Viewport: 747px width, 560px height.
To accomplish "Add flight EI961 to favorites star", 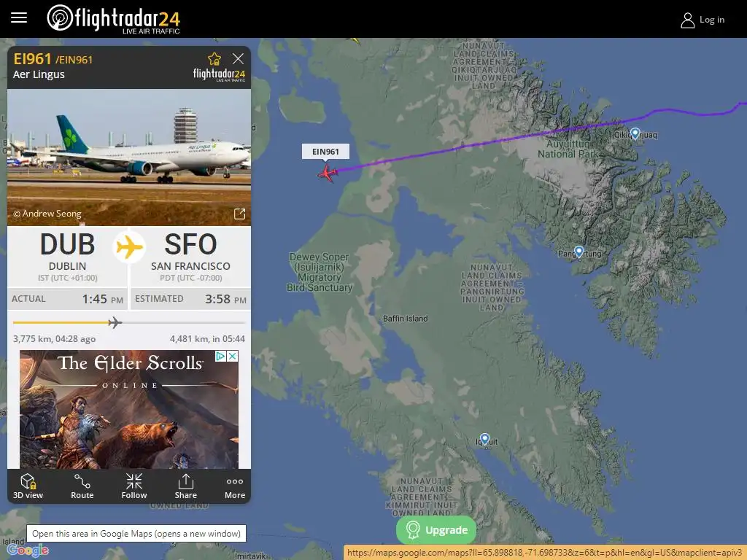I will click(x=214, y=59).
